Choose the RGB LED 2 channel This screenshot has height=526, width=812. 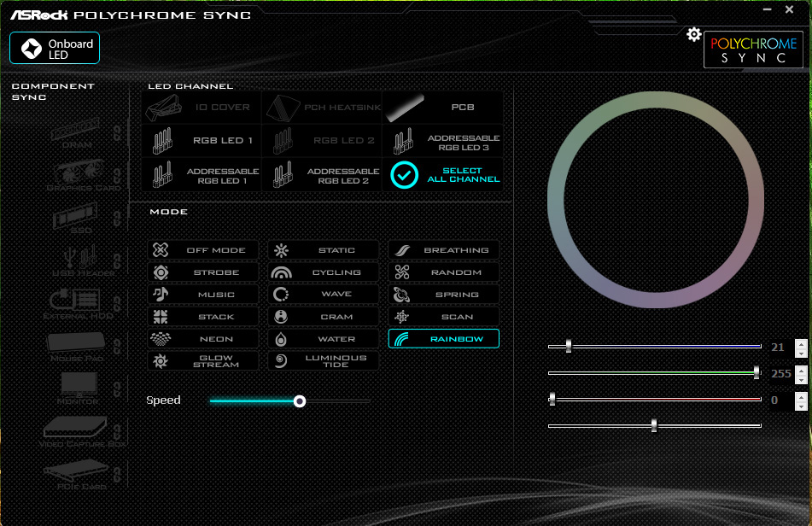click(x=322, y=141)
